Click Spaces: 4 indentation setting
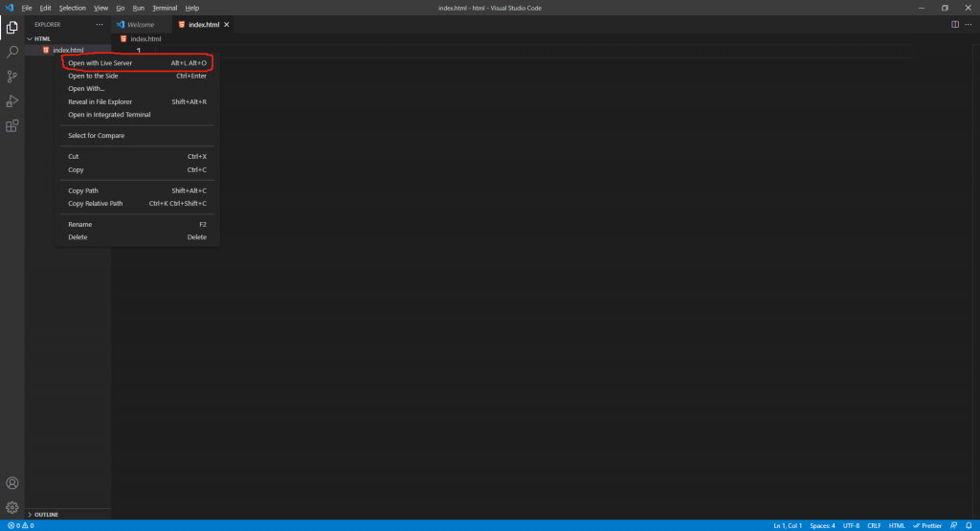Viewport: 980px width, 531px height. click(x=822, y=525)
